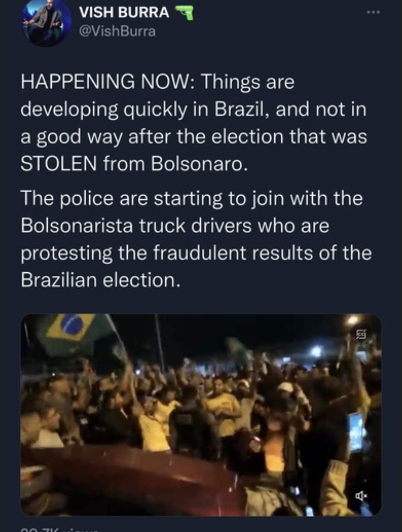Play the embedded protest video
The image size is (402, 532).
point(201,415)
